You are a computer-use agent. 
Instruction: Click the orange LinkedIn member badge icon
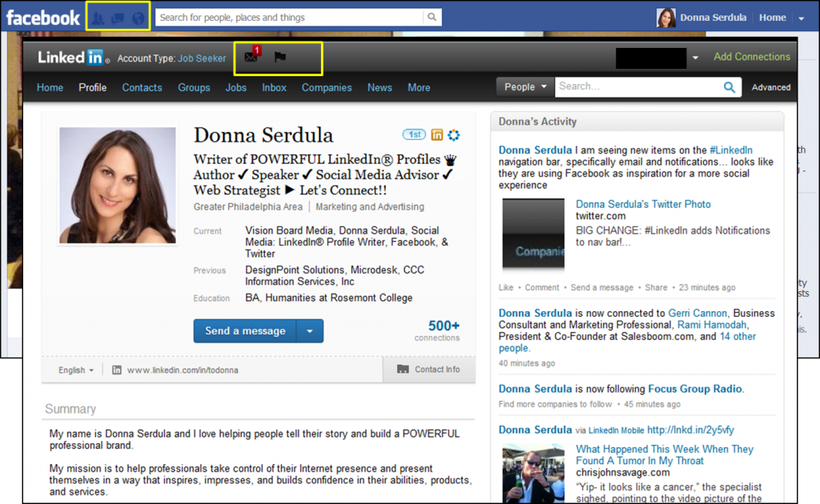[436, 134]
